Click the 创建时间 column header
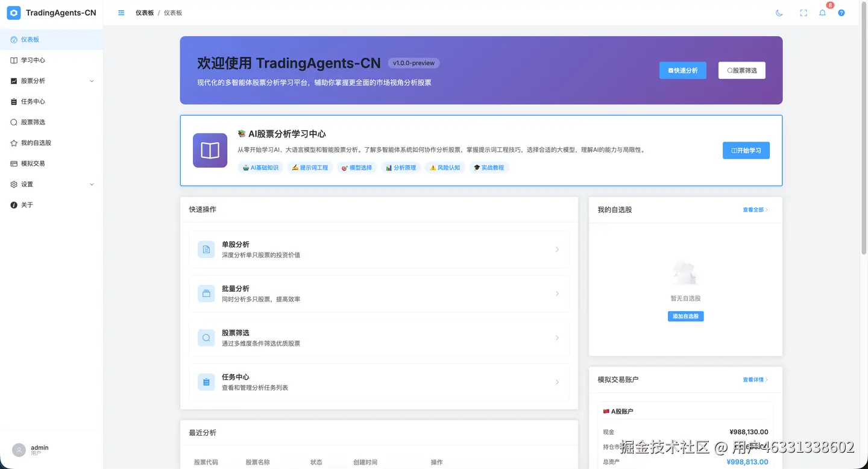 point(365,462)
